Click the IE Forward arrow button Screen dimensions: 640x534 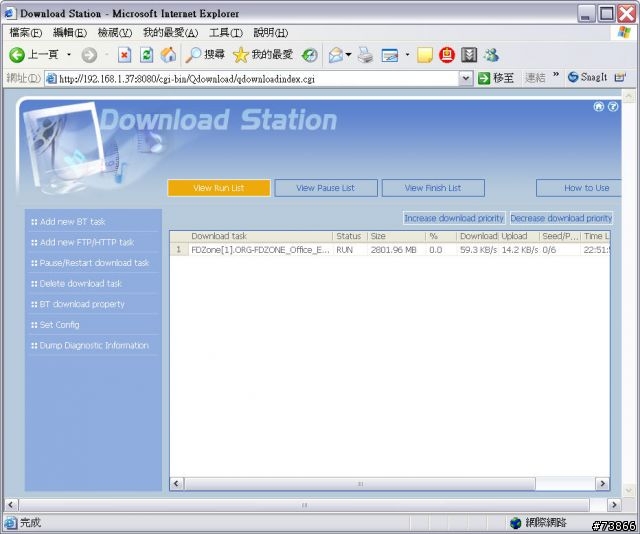(89, 55)
